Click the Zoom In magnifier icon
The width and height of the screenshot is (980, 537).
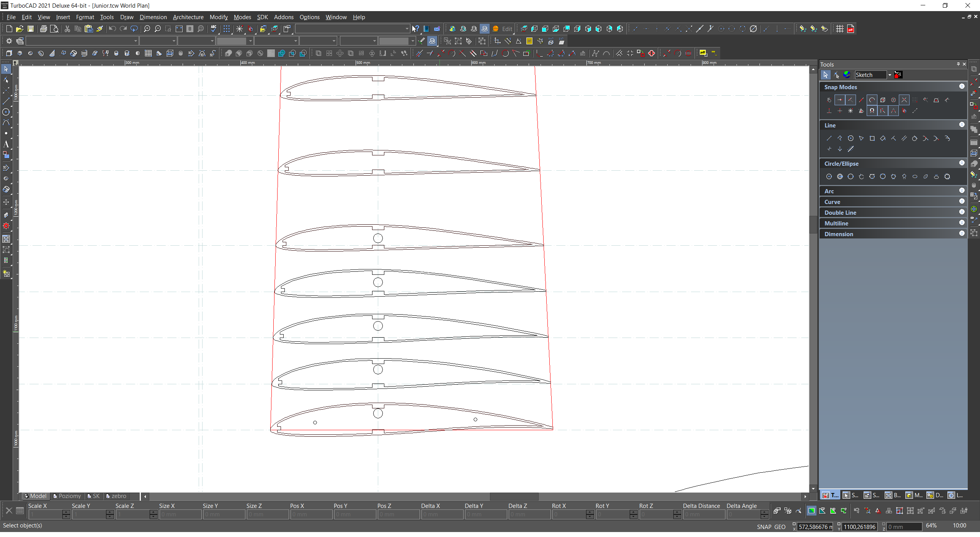coord(147,29)
